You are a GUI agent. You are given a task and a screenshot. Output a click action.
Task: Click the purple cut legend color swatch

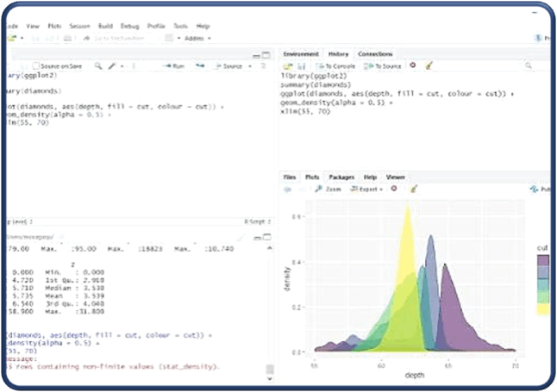543,260
